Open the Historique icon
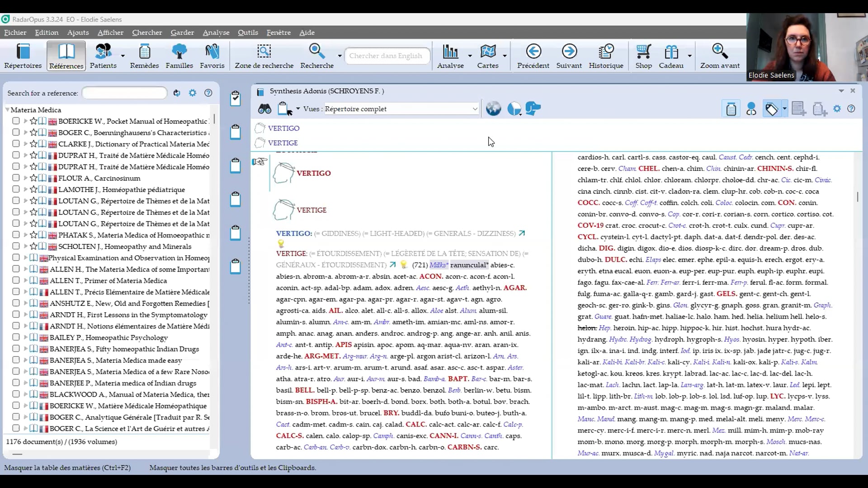 point(606,52)
